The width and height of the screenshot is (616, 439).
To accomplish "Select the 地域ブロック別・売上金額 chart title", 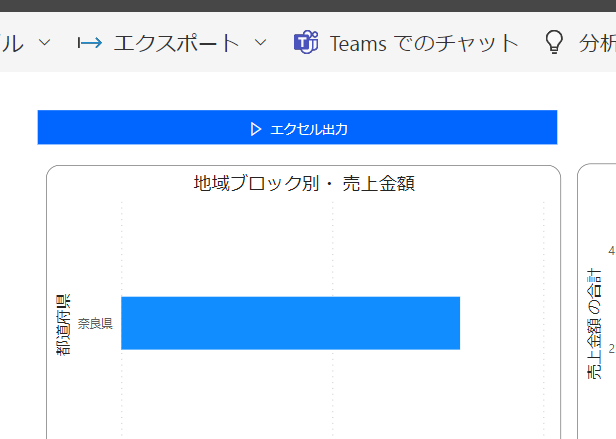I will [303, 183].
